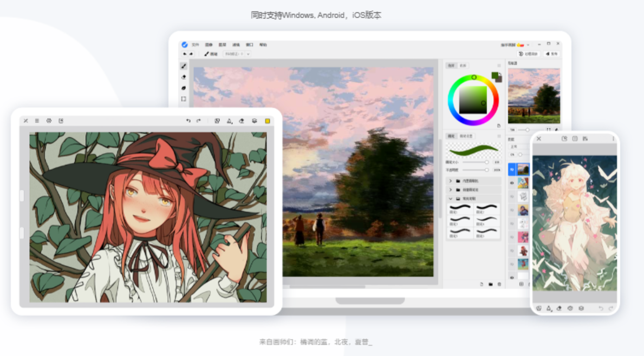Expand the first brush folder in brush panel
This screenshot has height=356, width=644.
(x=451, y=181)
